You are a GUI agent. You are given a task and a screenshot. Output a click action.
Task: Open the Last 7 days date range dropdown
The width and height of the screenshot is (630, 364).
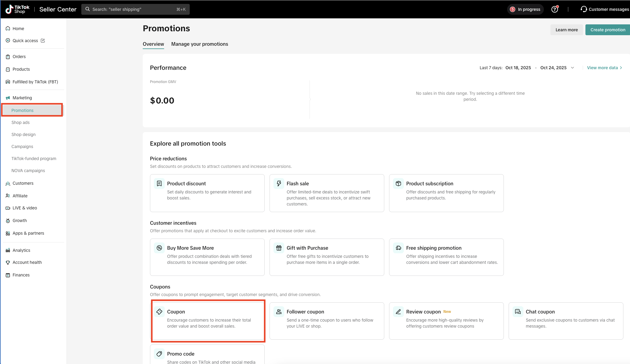(572, 68)
